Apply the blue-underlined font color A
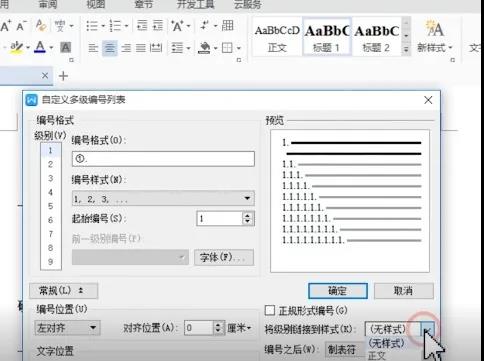484x361 pixels. coord(40,47)
